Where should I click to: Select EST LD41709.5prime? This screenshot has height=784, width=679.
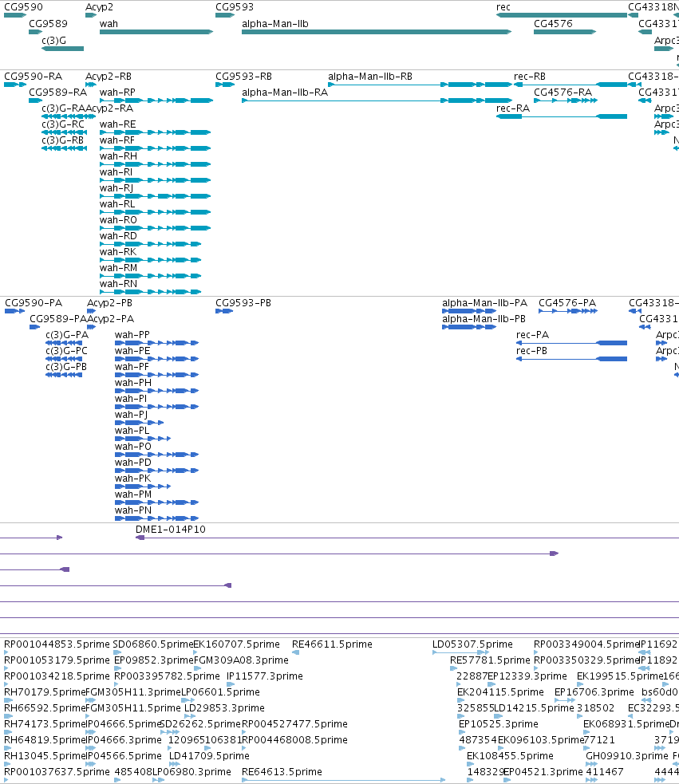tap(209, 756)
